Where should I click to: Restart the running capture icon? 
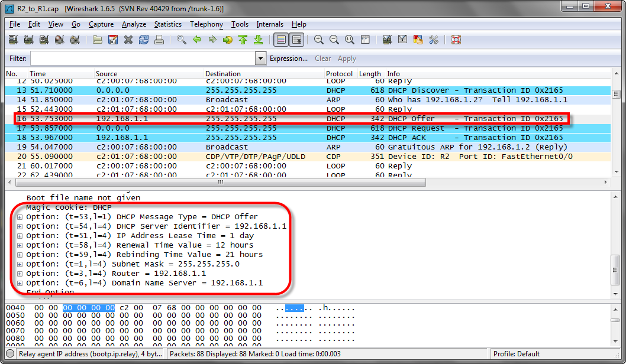(75, 40)
